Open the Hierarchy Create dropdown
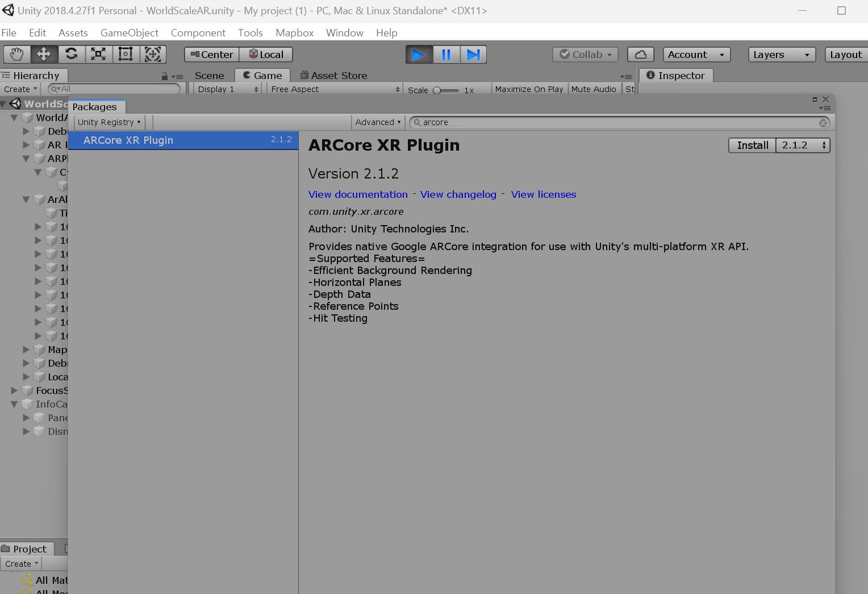This screenshot has width=868, height=594. [x=20, y=89]
